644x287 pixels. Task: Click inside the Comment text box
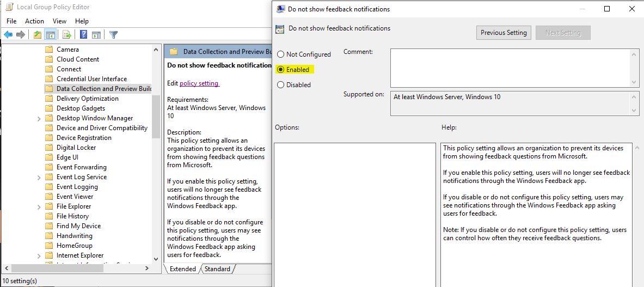coord(511,68)
